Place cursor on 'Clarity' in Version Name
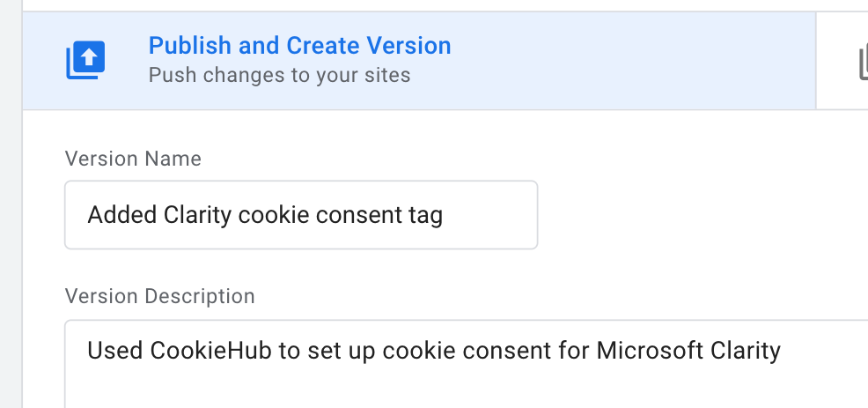 [x=197, y=215]
